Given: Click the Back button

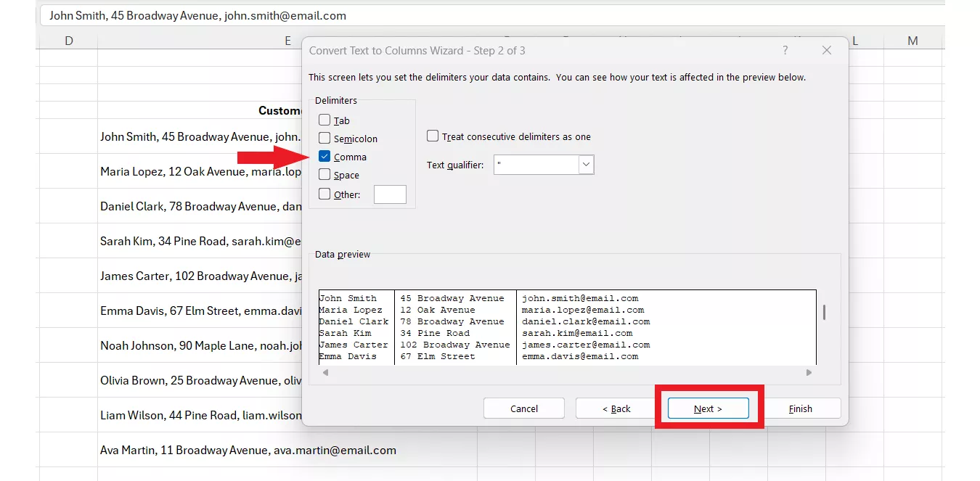Looking at the screenshot, I should 616,408.
